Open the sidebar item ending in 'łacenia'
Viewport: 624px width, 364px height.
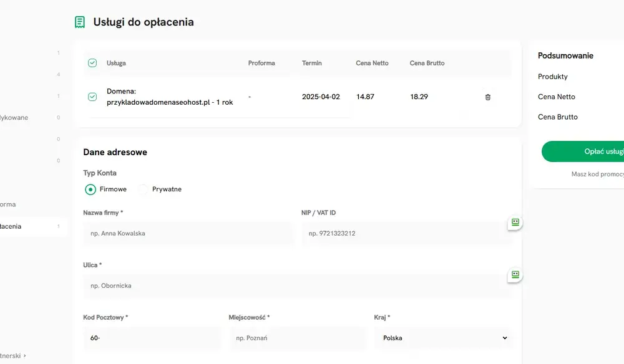(x=34, y=226)
